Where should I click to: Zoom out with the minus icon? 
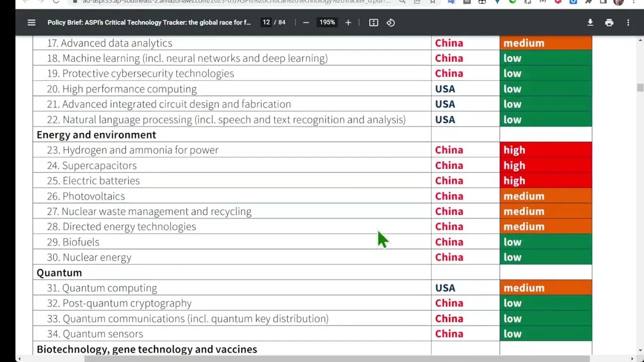(306, 23)
